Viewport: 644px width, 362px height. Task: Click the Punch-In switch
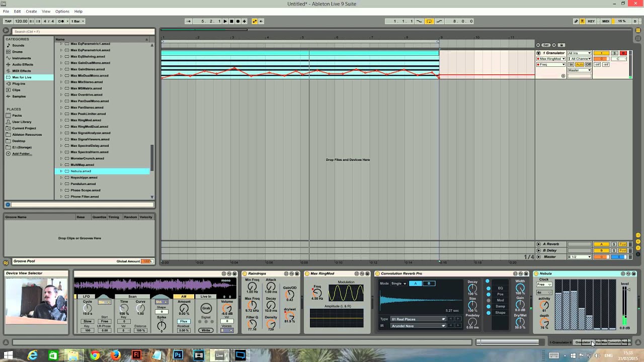419,21
